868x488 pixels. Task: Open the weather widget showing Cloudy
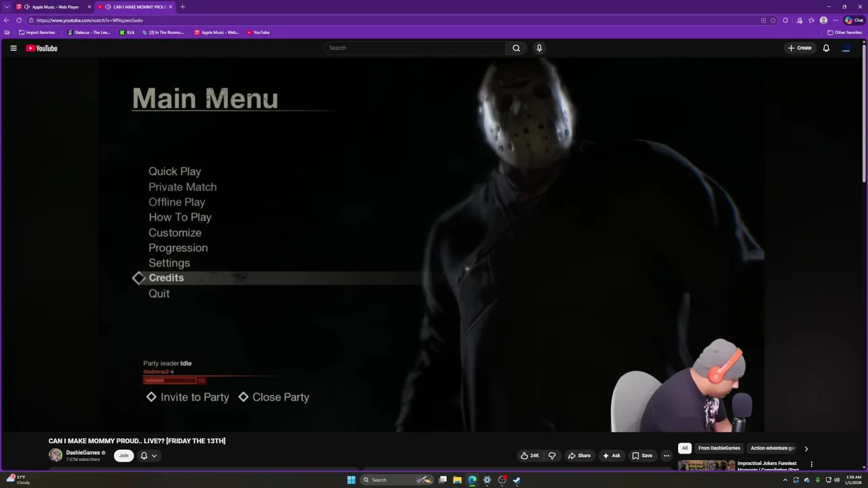(x=19, y=480)
